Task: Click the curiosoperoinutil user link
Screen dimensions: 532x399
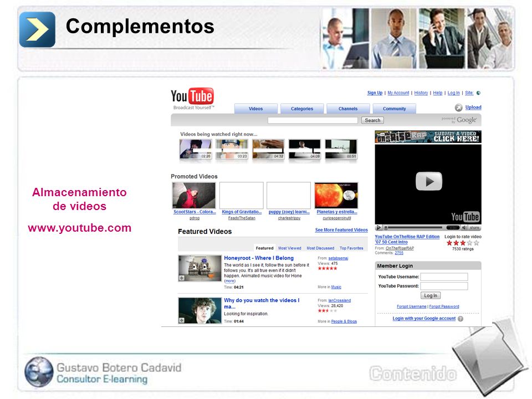Action: (x=337, y=218)
